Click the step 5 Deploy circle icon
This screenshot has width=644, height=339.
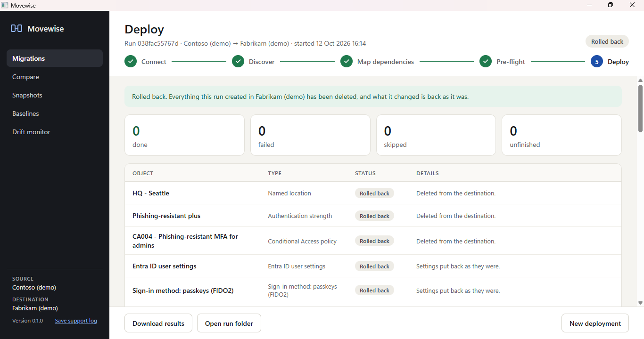point(597,62)
